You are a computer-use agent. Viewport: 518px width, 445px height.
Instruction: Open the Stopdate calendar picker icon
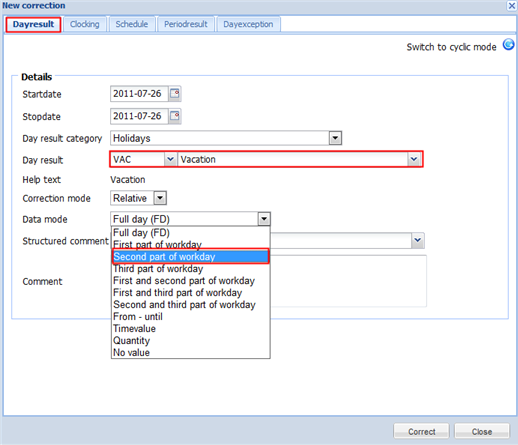[x=175, y=116]
